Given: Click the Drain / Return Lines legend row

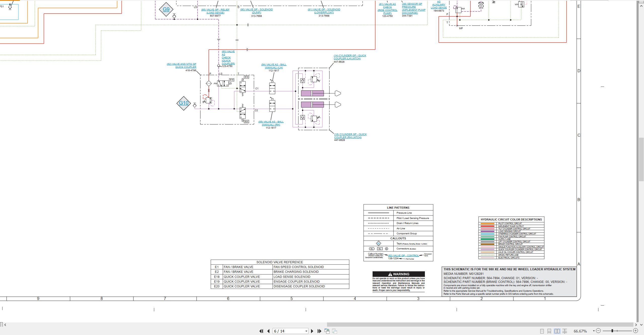Looking at the screenshot, I should pyautogui.click(x=398, y=223).
